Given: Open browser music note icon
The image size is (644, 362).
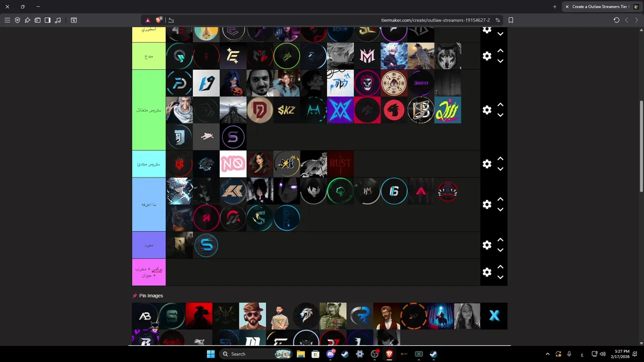Looking at the screenshot, I should tap(58, 20).
